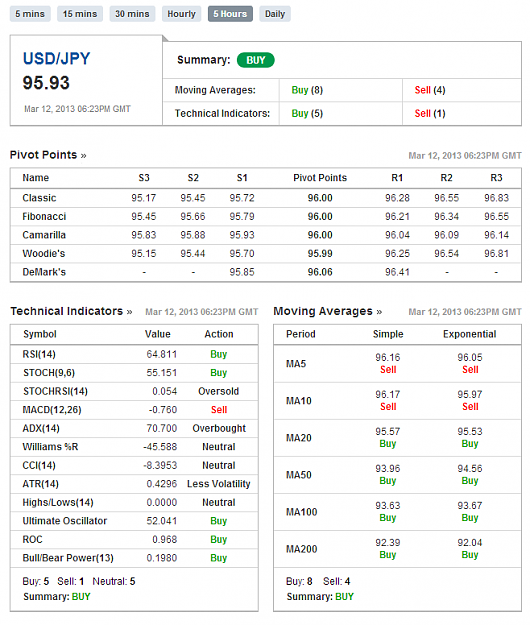Click ROC value 0.968
Screen dimensions: 530x625
tap(165, 540)
